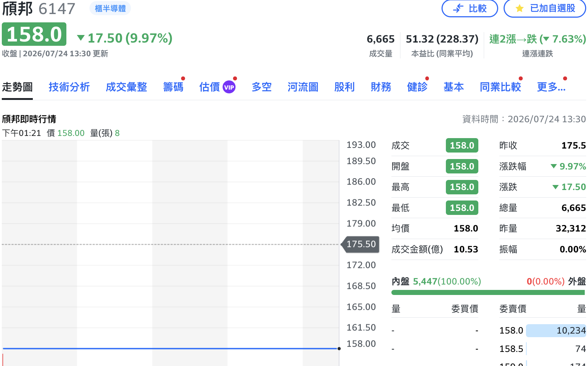Click the 最低 158.0 green badge
The height and width of the screenshot is (366, 588).
pyautogui.click(x=462, y=208)
